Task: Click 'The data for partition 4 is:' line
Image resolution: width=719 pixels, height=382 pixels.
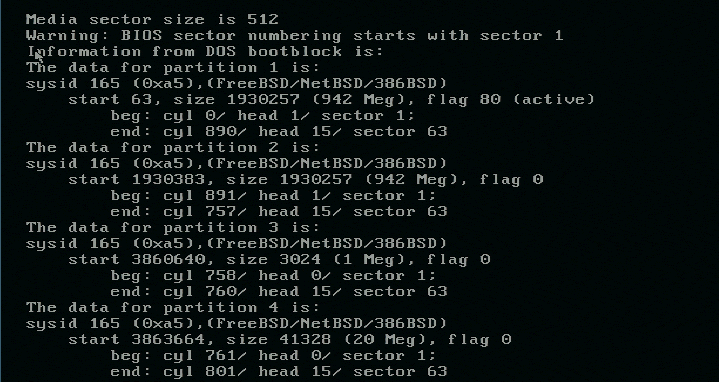Action: pos(173,308)
